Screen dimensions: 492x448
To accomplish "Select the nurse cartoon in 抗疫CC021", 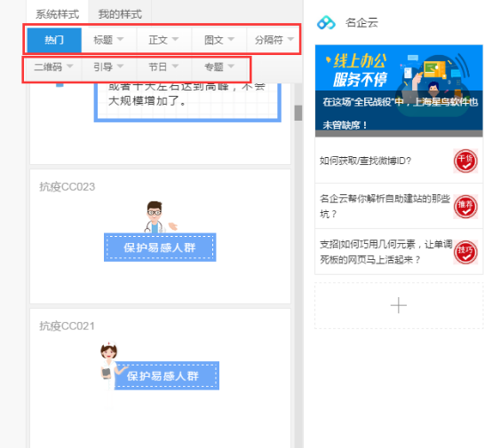I will click(x=109, y=373).
